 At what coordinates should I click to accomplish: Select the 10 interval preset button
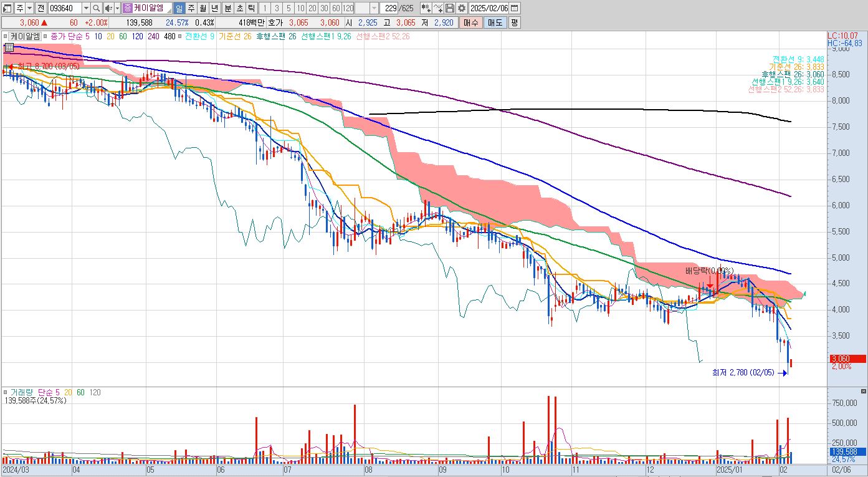pos(301,8)
